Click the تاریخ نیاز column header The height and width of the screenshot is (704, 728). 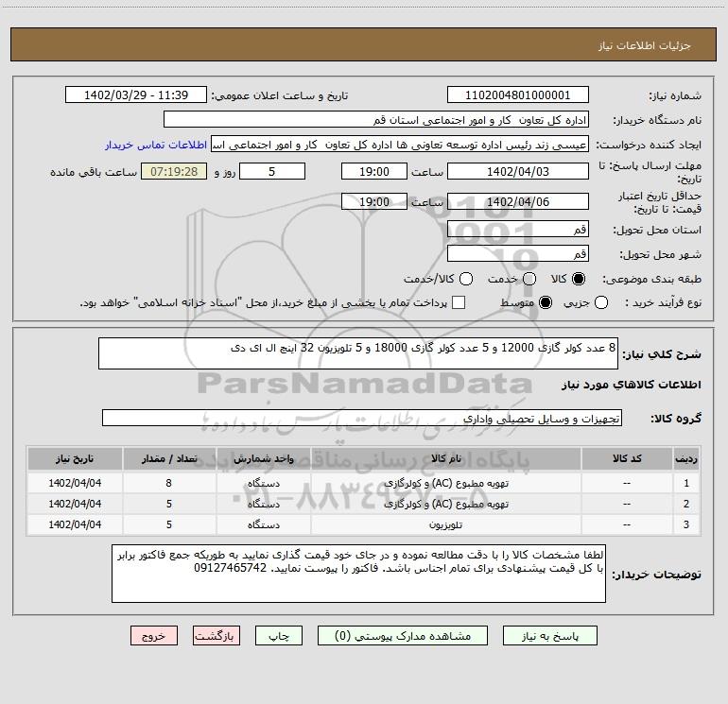click(75, 458)
